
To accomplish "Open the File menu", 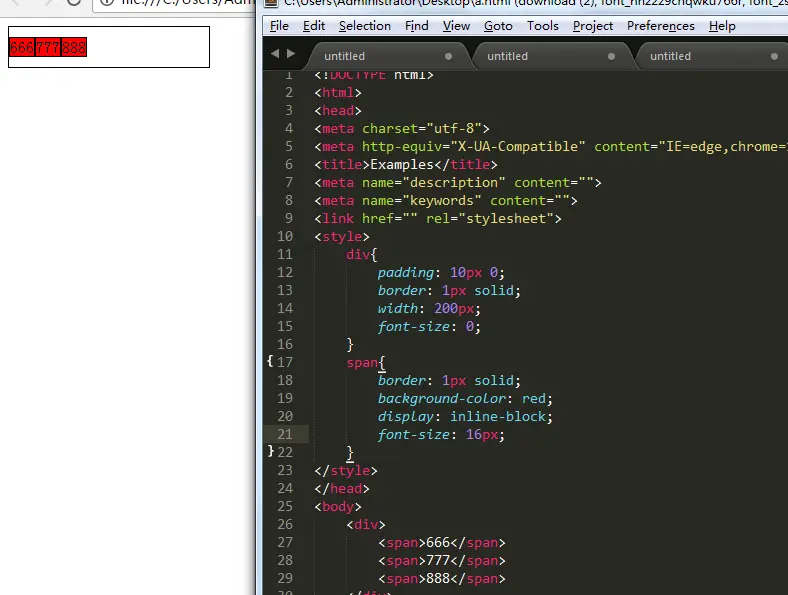I will pos(279,26).
